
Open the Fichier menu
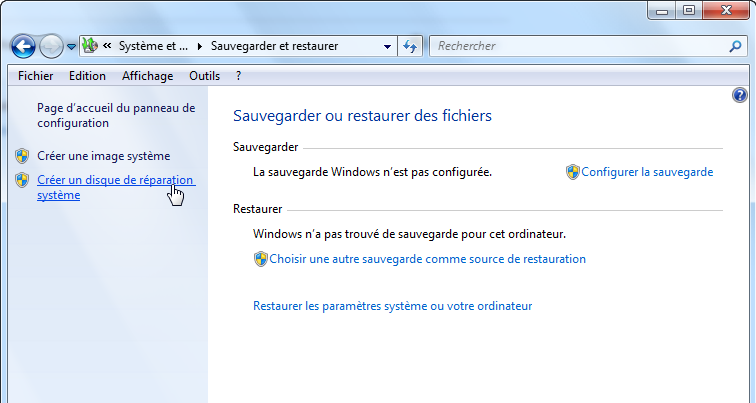point(36,76)
